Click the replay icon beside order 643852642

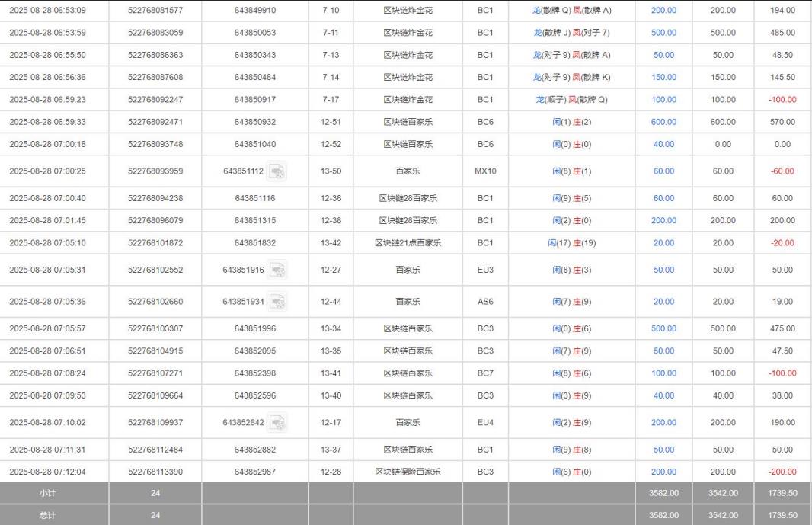tap(277, 422)
